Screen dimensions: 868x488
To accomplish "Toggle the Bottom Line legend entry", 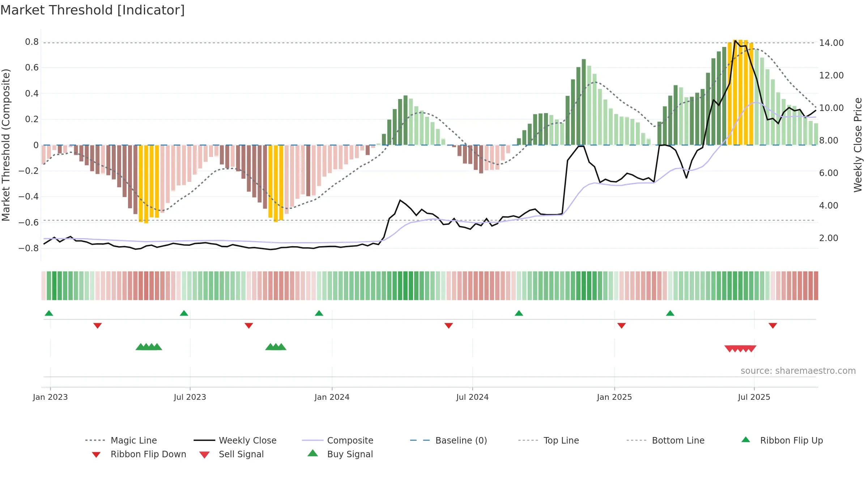I will tap(665, 440).
